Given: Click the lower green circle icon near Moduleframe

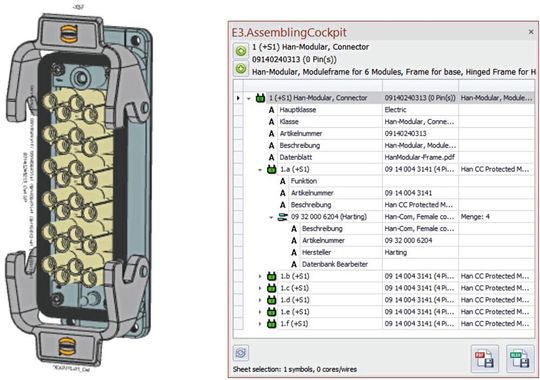Looking at the screenshot, I should (x=241, y=68).
